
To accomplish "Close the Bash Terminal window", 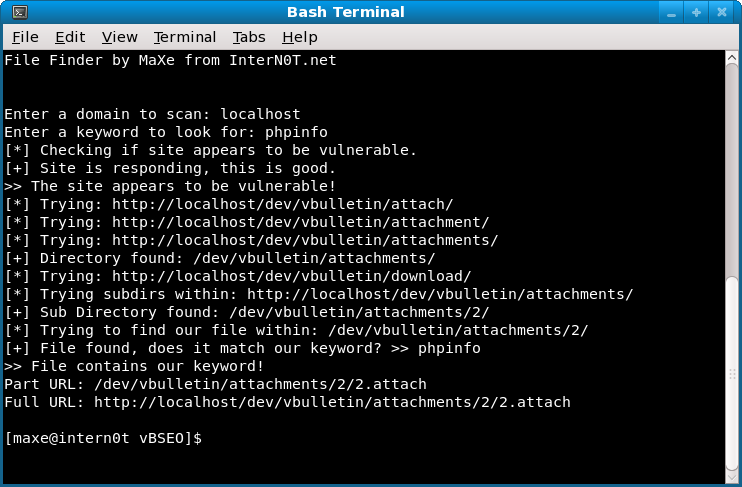I will 722,12.
